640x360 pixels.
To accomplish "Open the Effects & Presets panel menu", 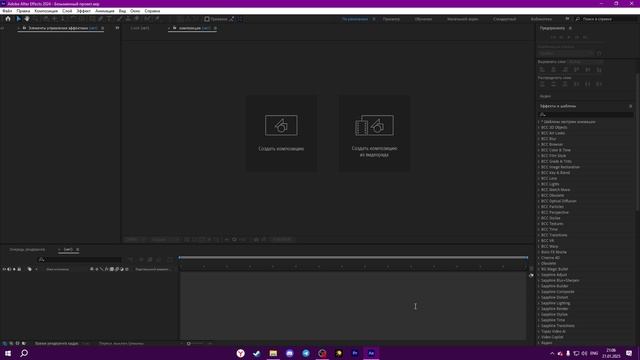I will click(631, 106).
